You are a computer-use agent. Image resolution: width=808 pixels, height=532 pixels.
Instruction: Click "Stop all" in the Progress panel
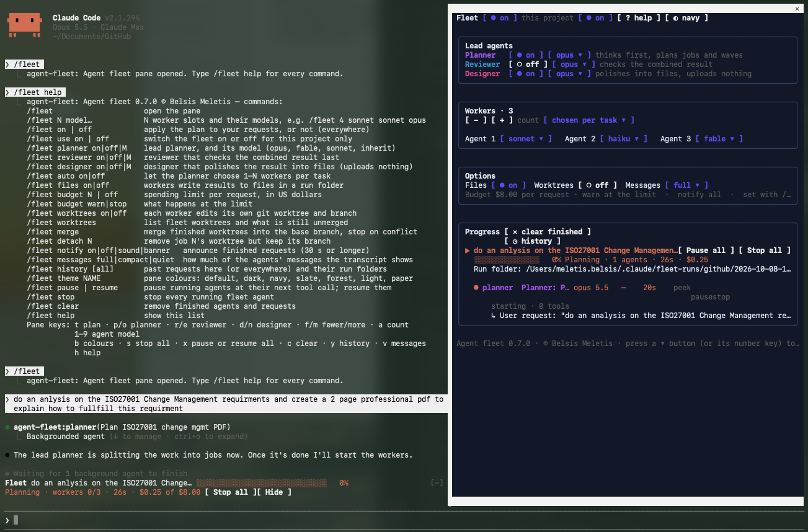pyautogui.click(x=765, y=250)
